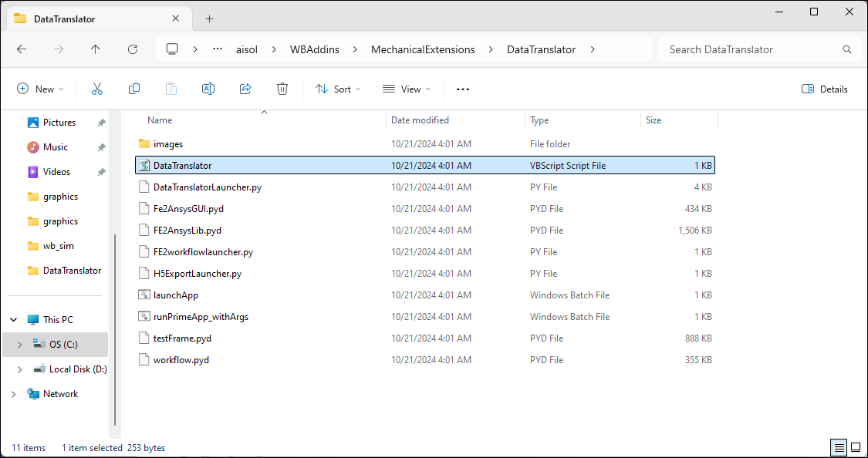Go back to the previous folder
Viewport: 868px width, 458px height.
(x=21, y=49)
